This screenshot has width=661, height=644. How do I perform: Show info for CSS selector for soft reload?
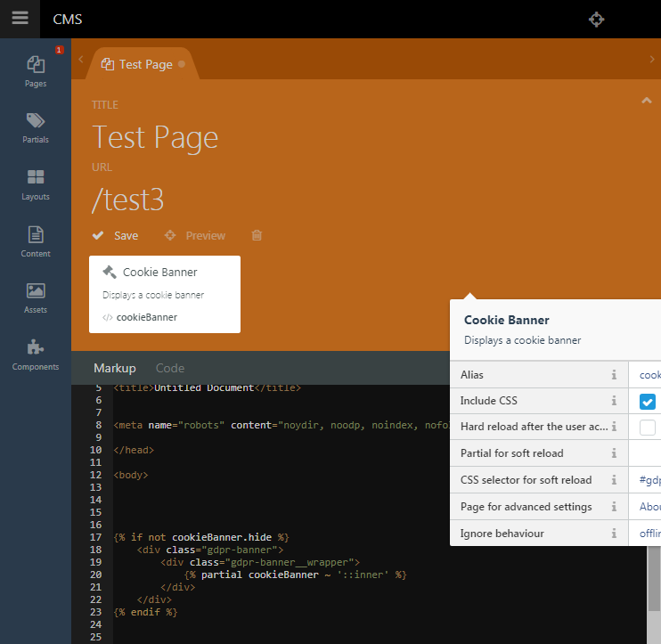614,480
